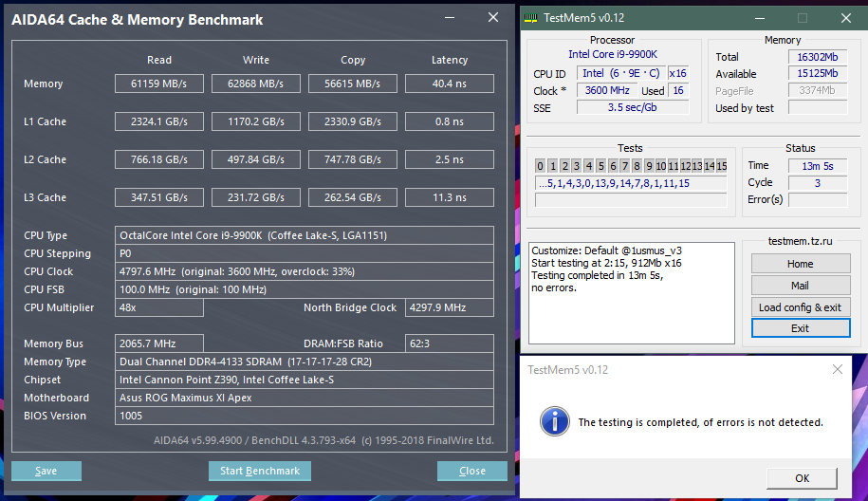This screenshot has height=501, width=868.
Task: Click North Bridge Clock value 4297.9 MHz
Action: (x=450, y=307)
